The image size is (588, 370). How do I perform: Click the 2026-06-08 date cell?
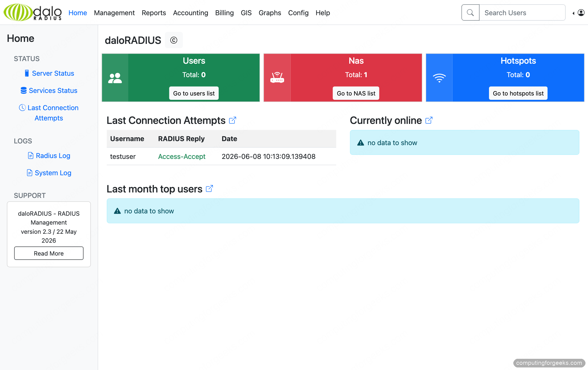pos(268,156)
